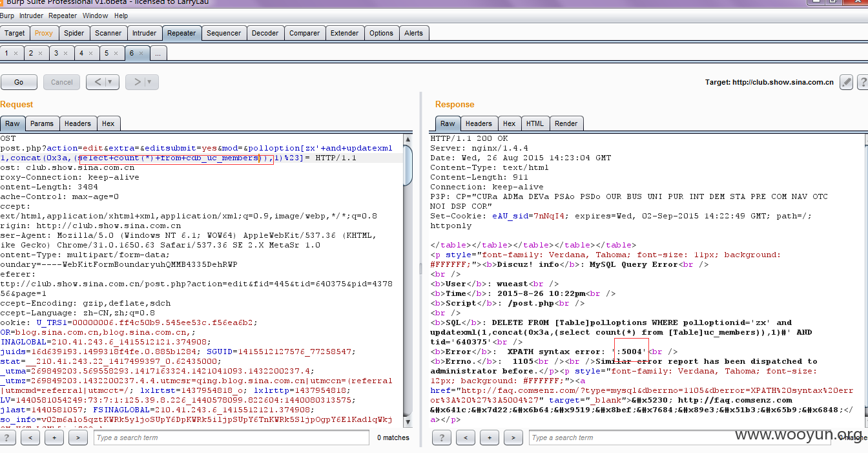Close Repeater tab 2

(40, 53)
